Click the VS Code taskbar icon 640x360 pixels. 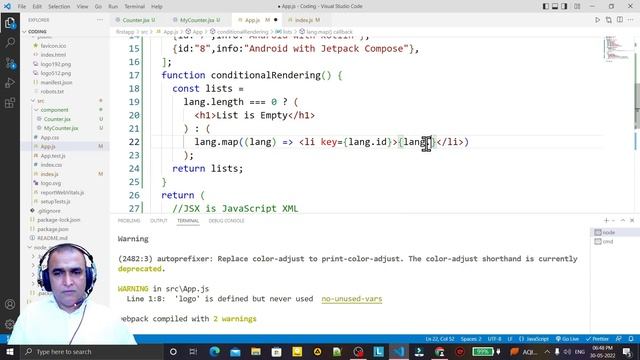point(399,351)
